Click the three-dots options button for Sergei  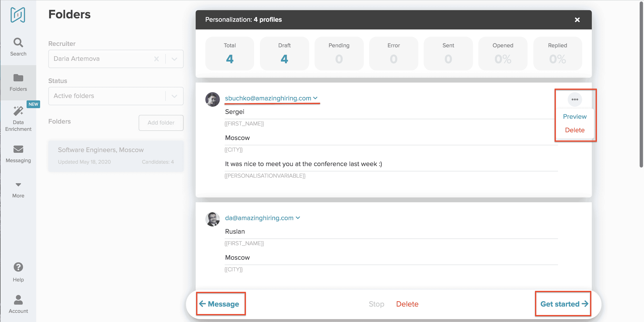pyautogui.click(x=574, y=99)
